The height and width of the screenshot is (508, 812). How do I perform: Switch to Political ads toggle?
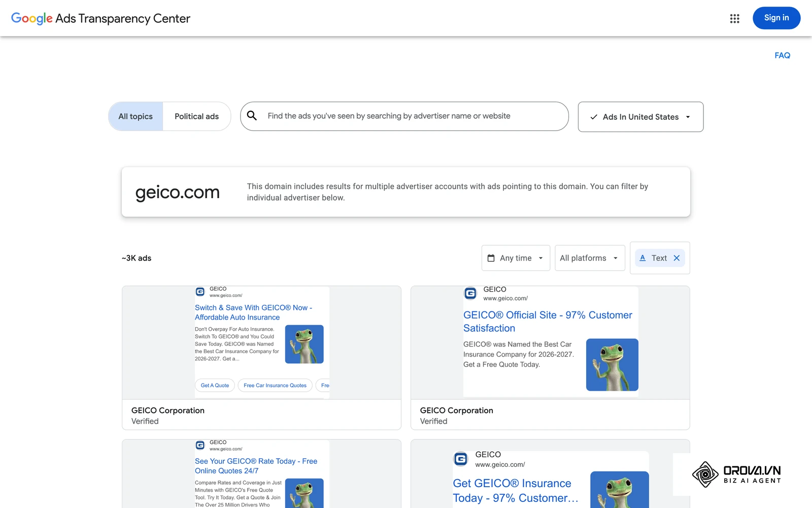(197, 116)
